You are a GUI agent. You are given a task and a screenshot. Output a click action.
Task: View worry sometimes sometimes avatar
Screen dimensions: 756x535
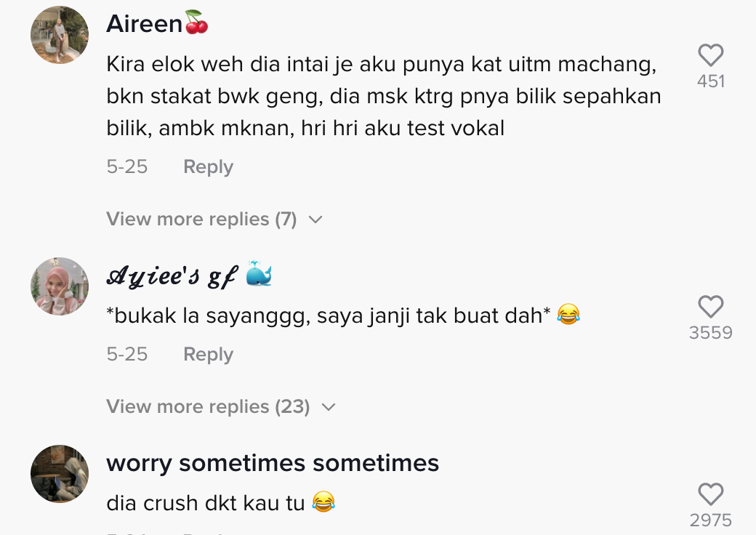click(x=60, y=474)
